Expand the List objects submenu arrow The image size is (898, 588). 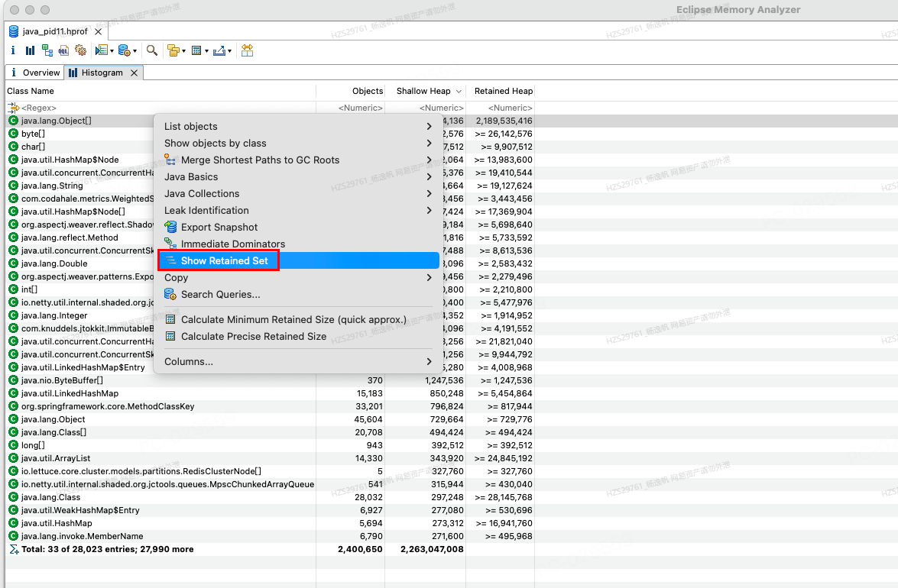[x=429, y=126]
